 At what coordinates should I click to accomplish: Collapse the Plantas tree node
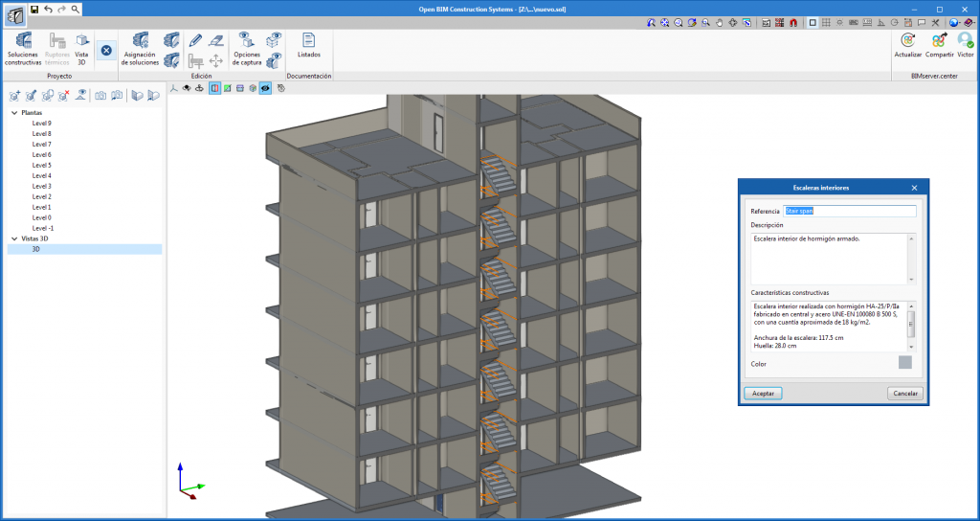(14, 112)
